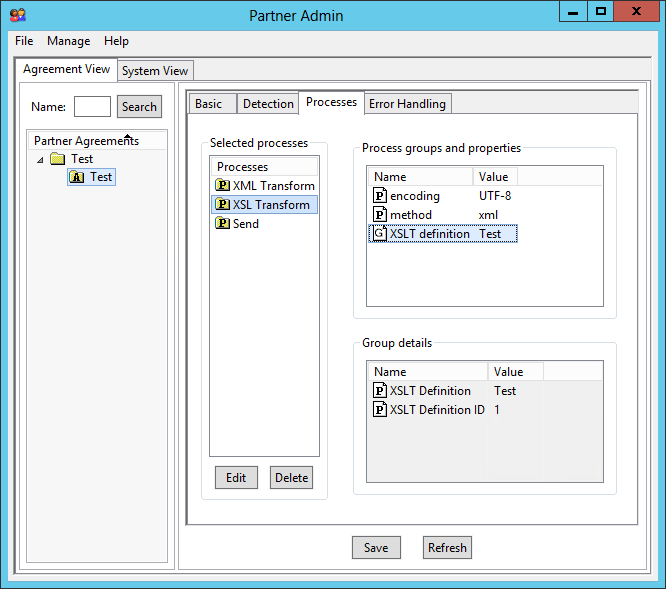This screenshot has width=666, height=589.
Task: Click the P icon next to encoding property
Action: coord(380,196)
